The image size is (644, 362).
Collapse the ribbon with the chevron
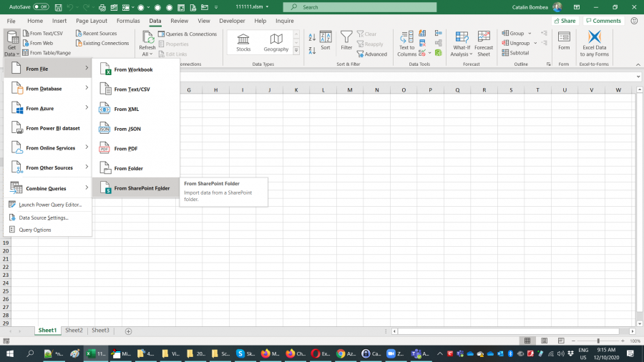(638, 64)
